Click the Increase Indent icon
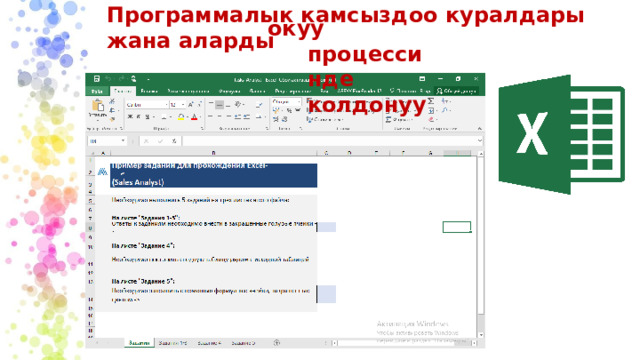Viewport: 640px width, 360px height. click(247, 117)
